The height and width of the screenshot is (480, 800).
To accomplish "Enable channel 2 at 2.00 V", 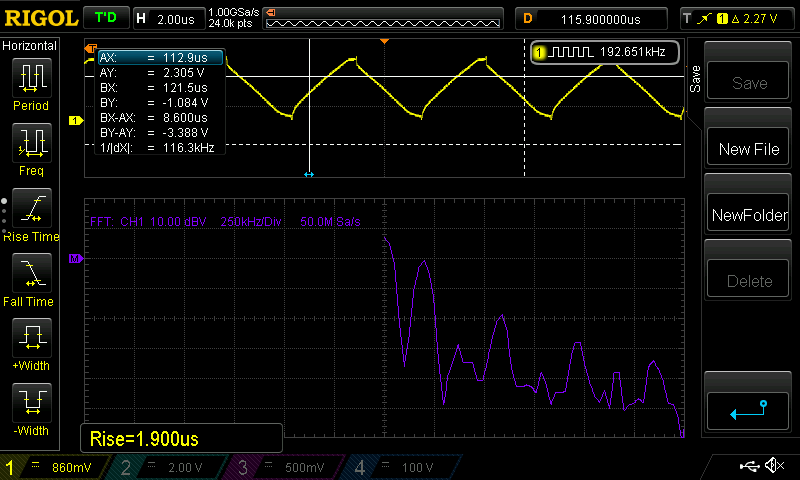I will tap(170, 467).
